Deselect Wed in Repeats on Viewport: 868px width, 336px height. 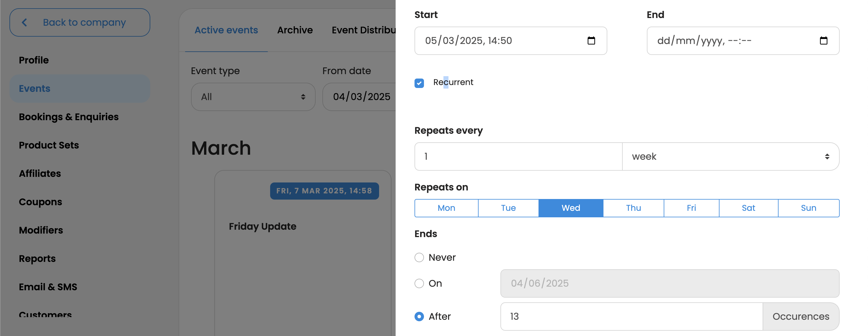[x=570, y=208]
